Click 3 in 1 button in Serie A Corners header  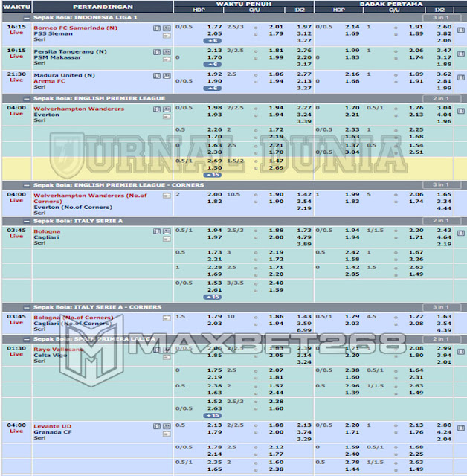click(441, 307)
